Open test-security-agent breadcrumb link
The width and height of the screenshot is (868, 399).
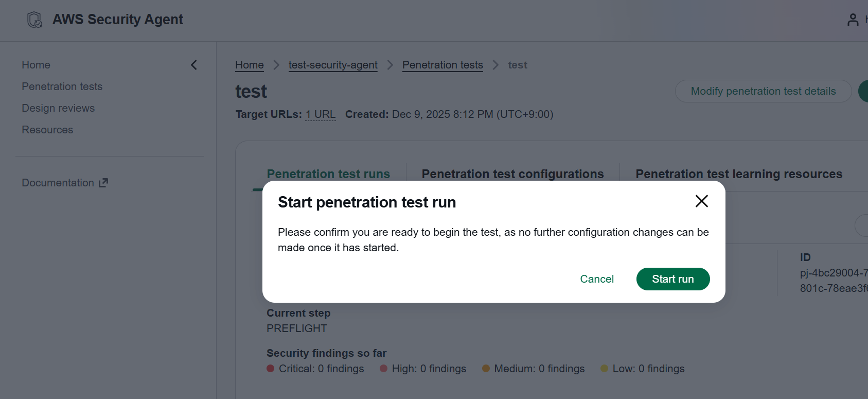point(333,65)
